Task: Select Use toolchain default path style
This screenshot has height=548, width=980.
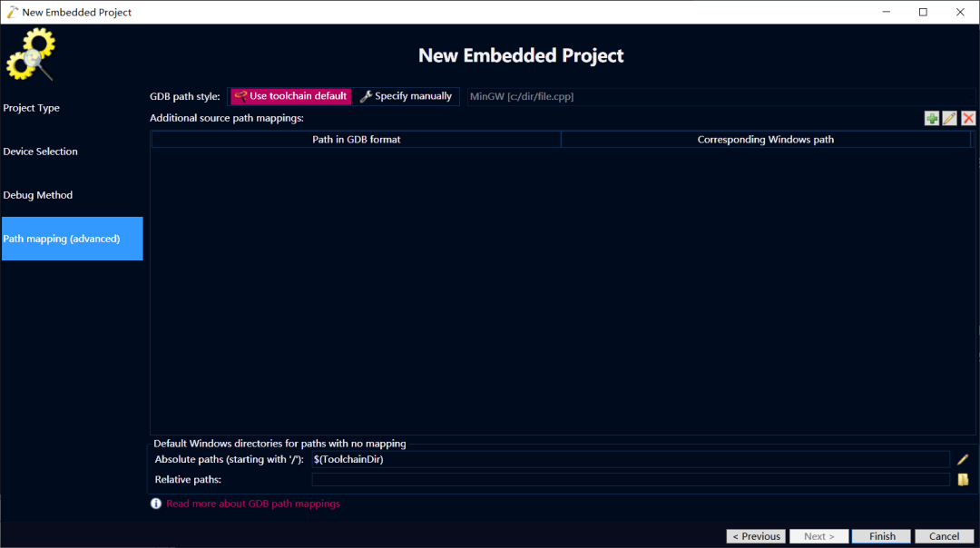Action: click(290, 96)
